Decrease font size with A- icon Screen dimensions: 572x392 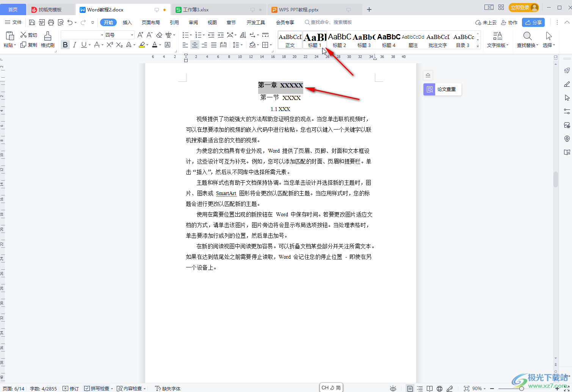tap(150, 35)
